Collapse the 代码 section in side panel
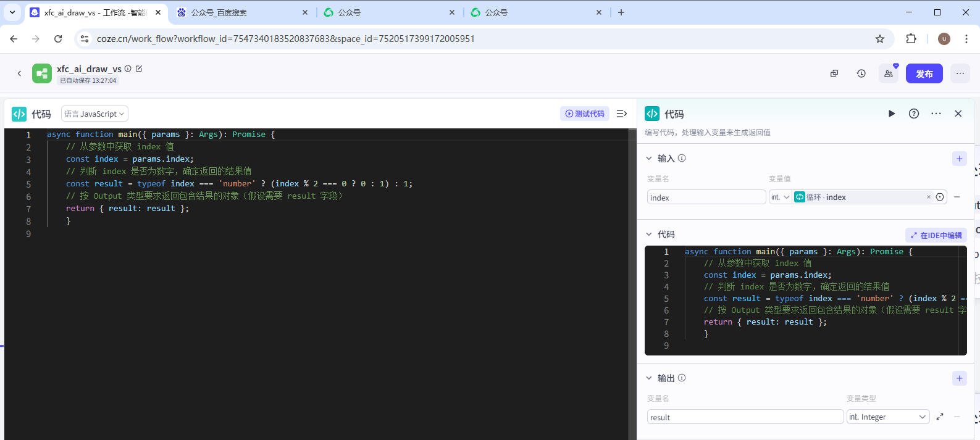Screen dimensions: 980x440 click(x=649, y=234)
